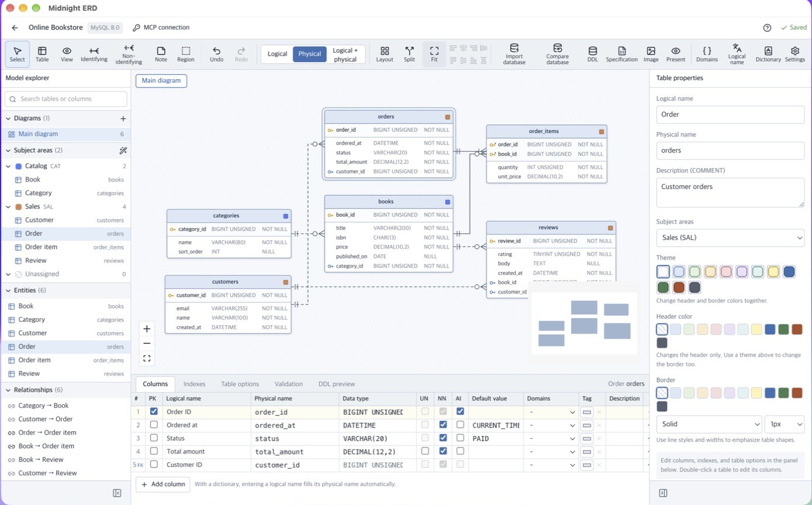Show the DDL preview tab

coord(337,384)
